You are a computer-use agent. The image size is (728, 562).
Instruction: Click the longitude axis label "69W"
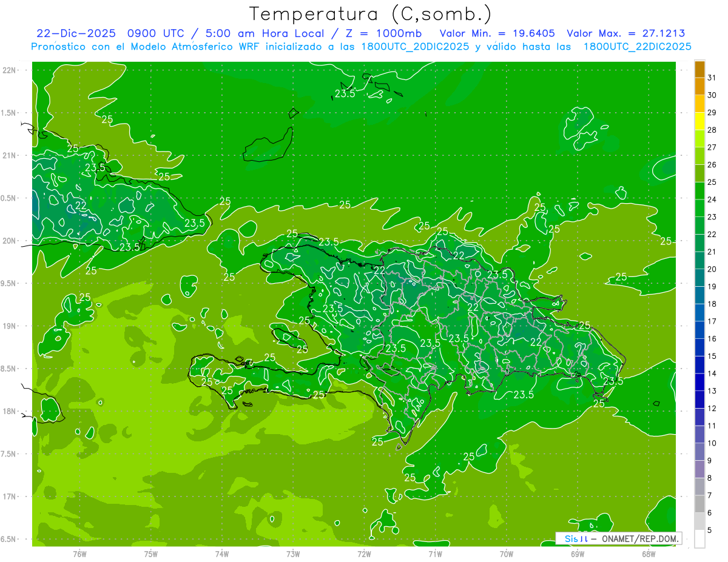tap(578, 554)
